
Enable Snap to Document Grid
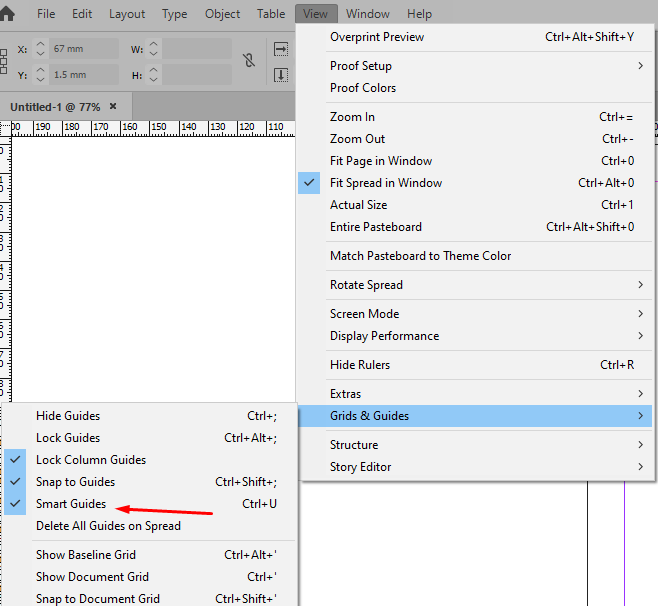click(149, 598)
